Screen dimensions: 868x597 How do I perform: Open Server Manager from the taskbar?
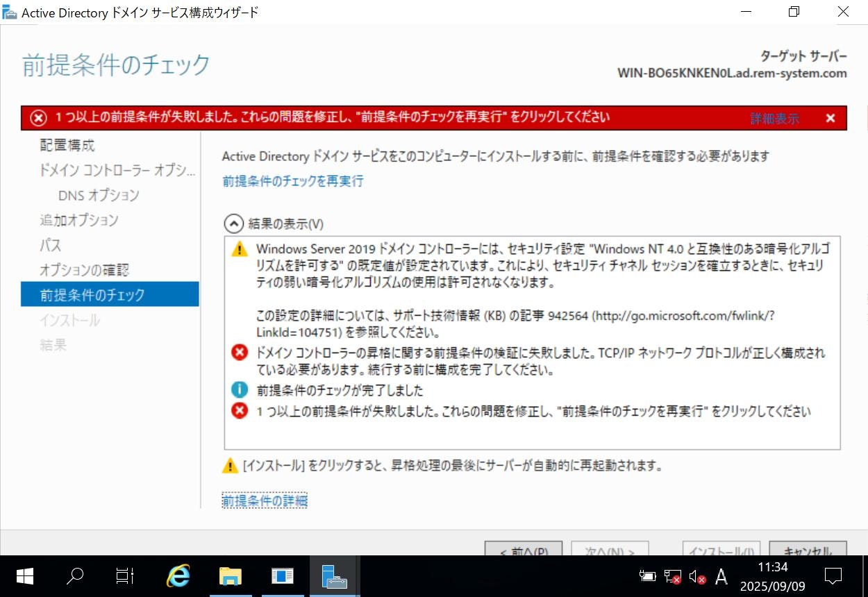pos(281,576)
